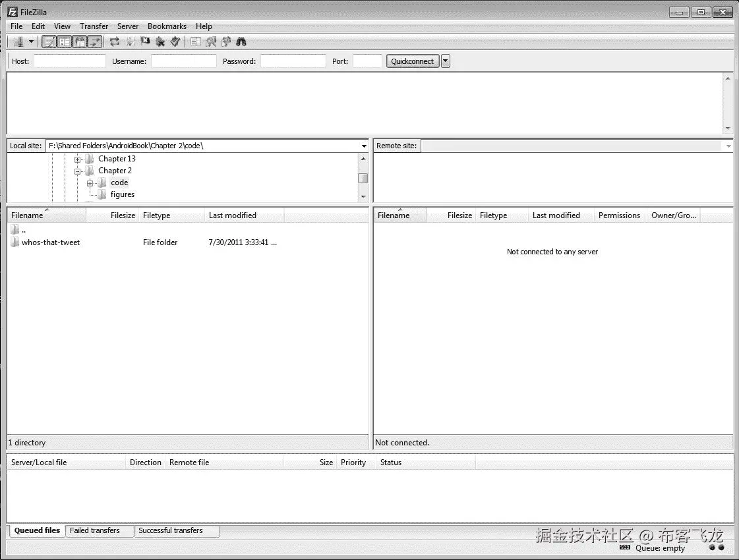The image size is (739, 560).
Task: Click the queue size indicator icon in status bar
Action: (625, 547)
